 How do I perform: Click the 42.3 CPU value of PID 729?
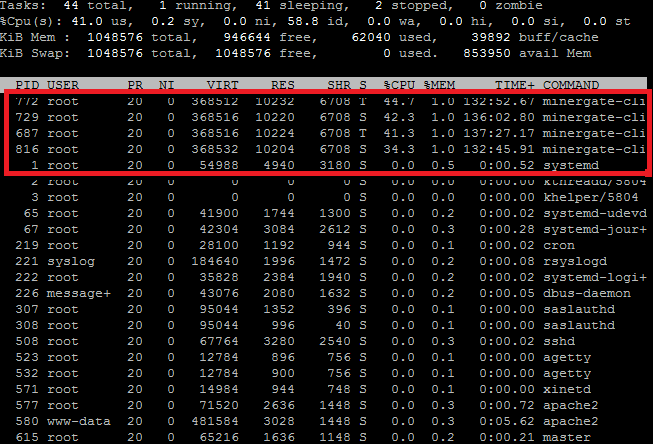point(399,117)
